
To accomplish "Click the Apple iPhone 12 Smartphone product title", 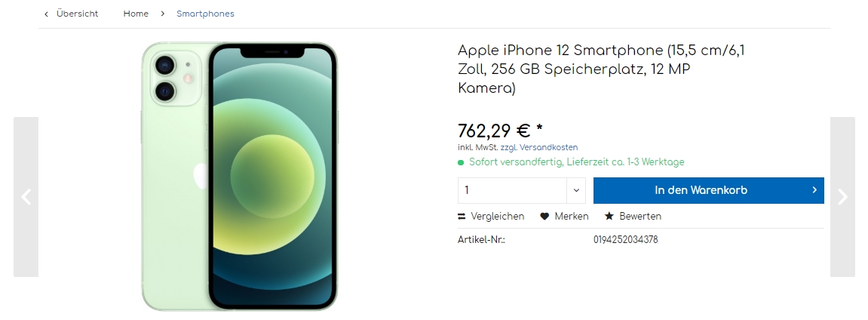I will coord(601,69).
